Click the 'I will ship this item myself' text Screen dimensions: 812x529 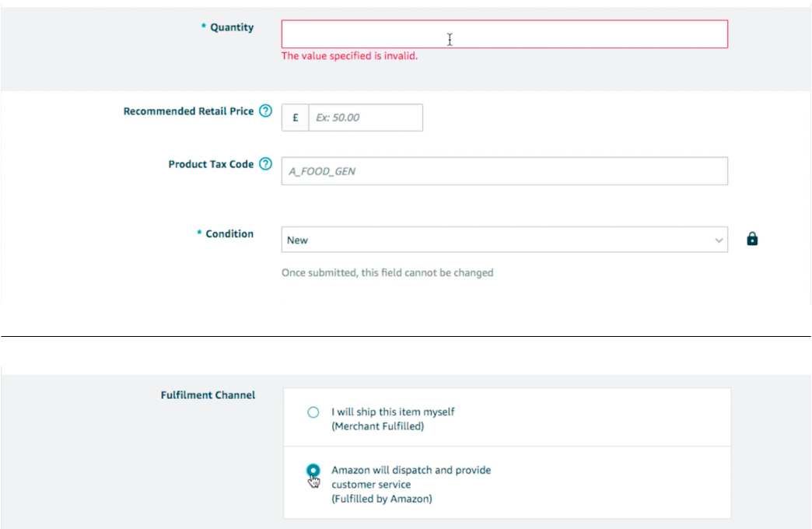[393, 412]
